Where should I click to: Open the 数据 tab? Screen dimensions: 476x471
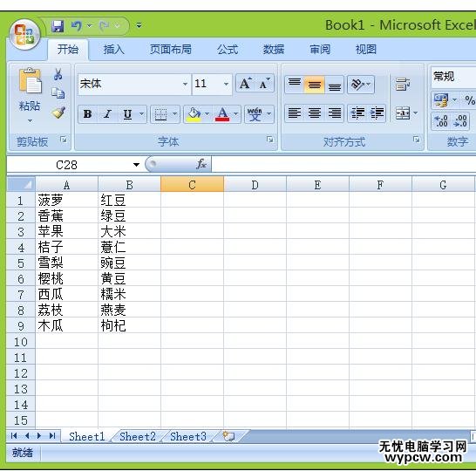coord(274,49)
